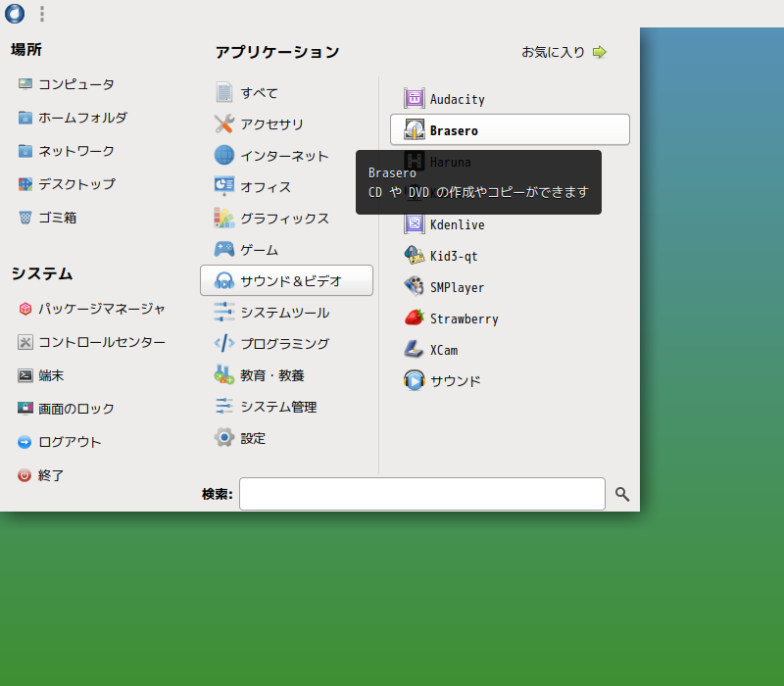Image resolution: width=784 pixels, height=686 pixels.
Task: Select インターネット category
Action: [286, 156]
